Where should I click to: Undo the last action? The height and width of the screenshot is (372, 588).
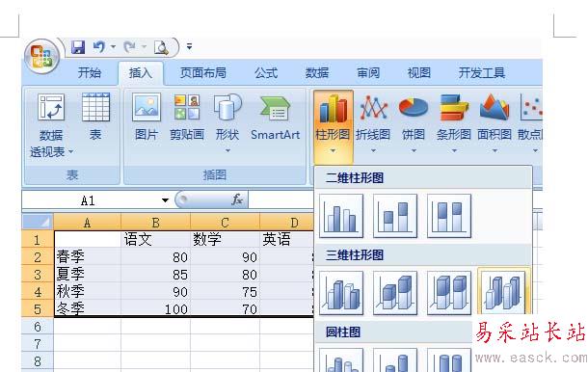click(x=98, y=47)
